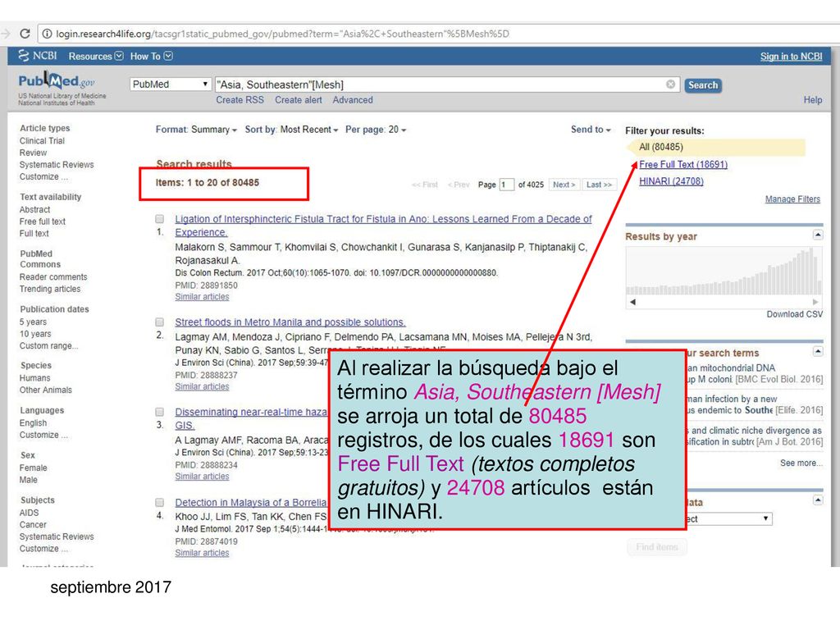
Task: Tick checkbox for Street floods in Metro Manila
Action: point(160,322)
